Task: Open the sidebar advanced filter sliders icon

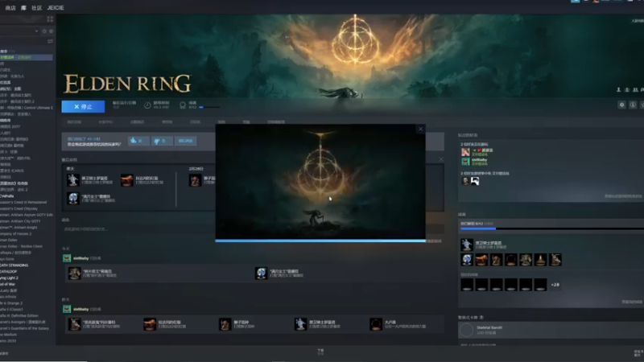Action: tap(50, 41)
